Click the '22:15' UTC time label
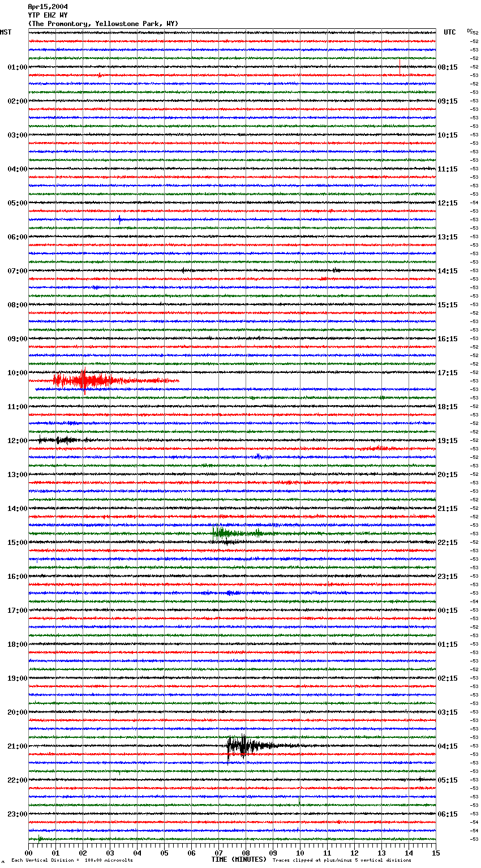 (448, 543)
